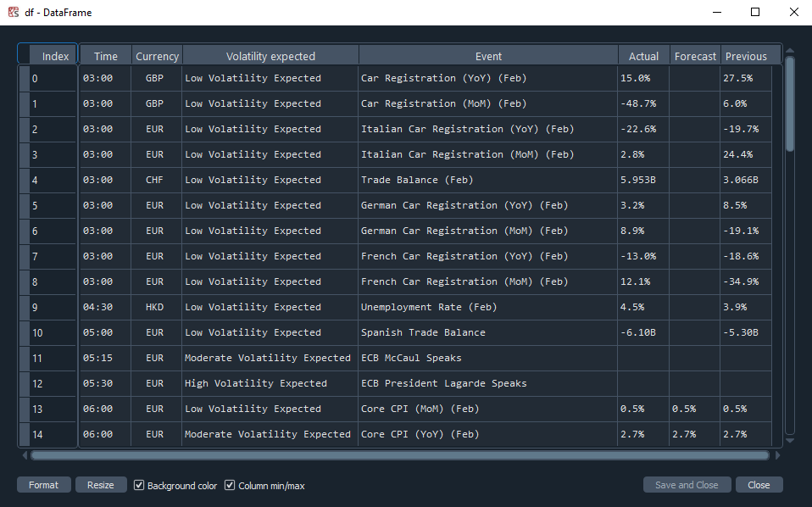Select the Previous value -34.9%
The image size is (812, 507).
click(746, 281)
